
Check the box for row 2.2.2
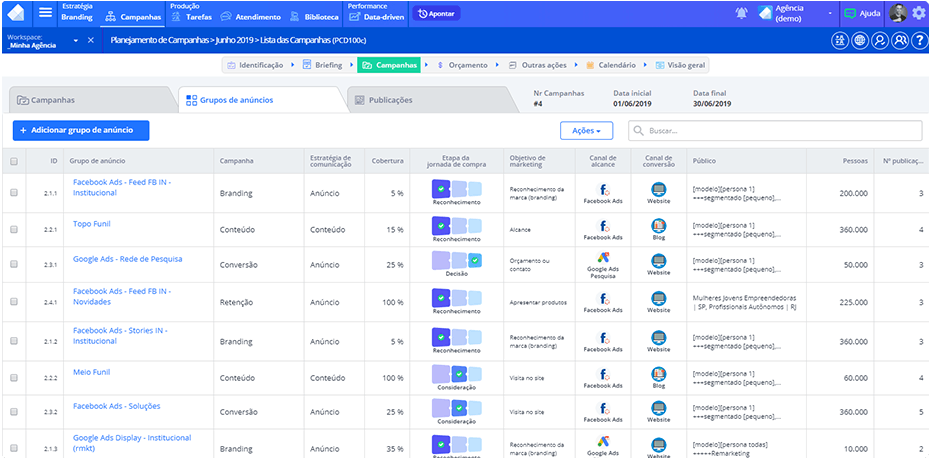14,378
